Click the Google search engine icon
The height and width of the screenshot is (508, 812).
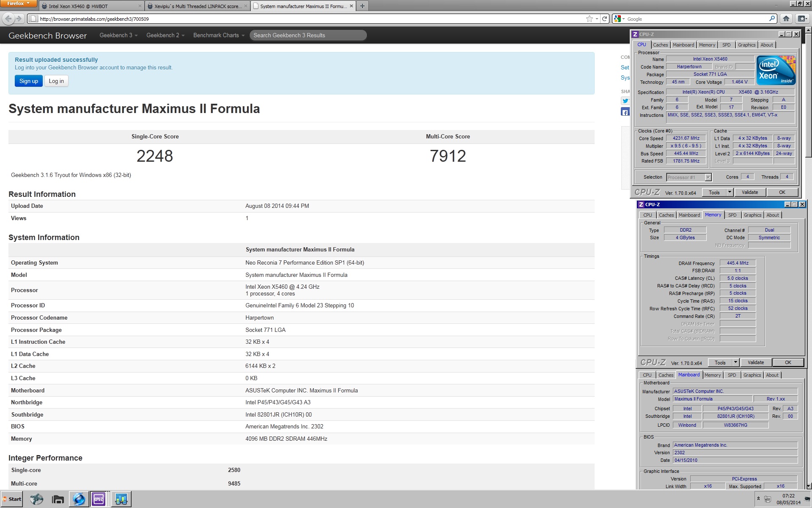click(x=617, y=19)
